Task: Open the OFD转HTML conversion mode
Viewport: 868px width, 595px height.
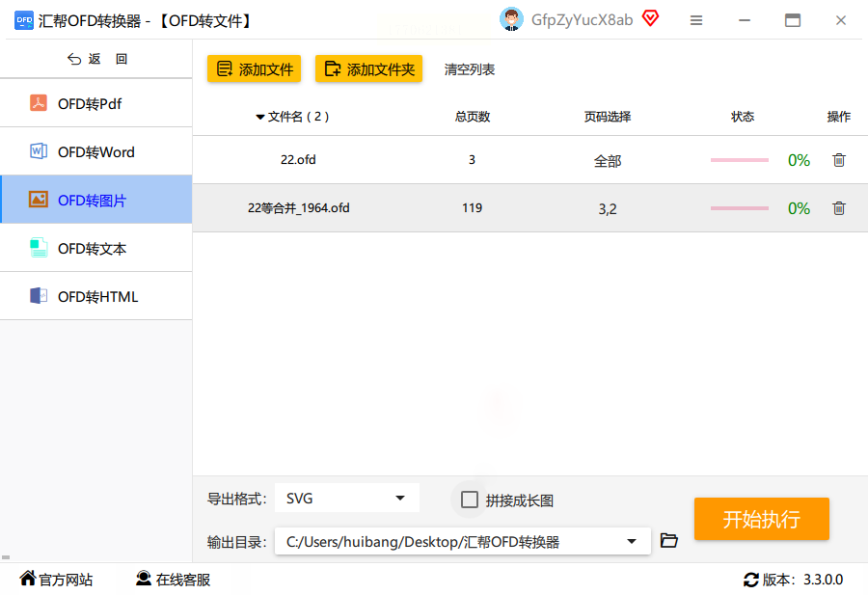Action: (97, 297)
